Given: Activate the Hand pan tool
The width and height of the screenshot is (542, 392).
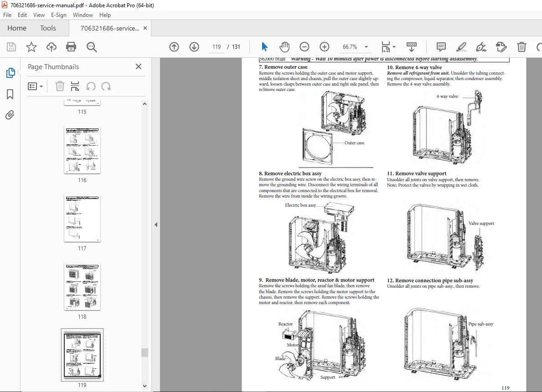Looking at the screenshot, I should point(284,46).
